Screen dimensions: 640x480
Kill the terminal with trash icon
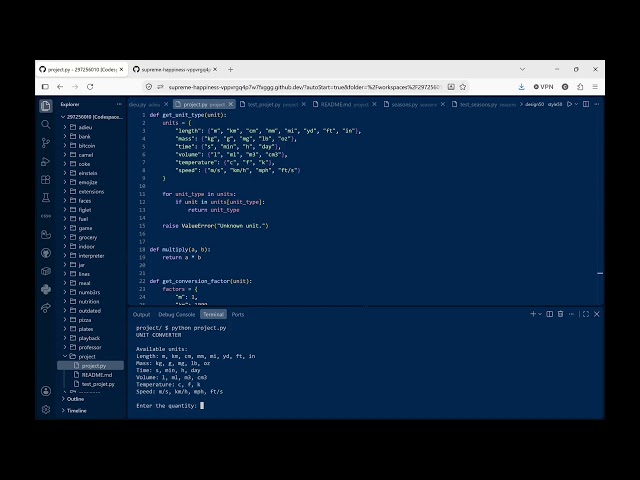click(560, 314)
